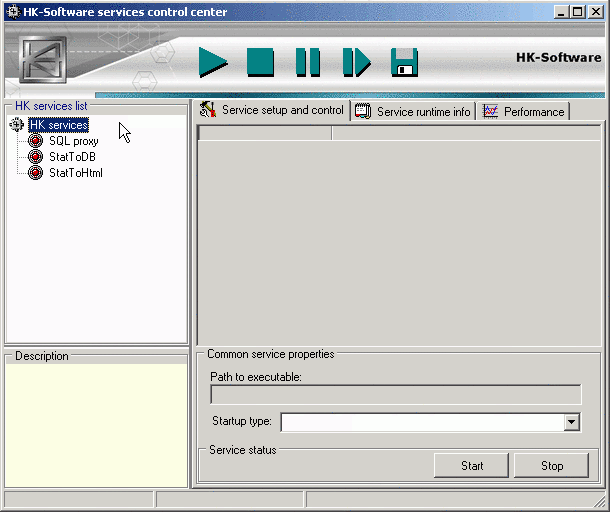Screen dimensions: 610x512
Task: Switch to the Performance tab
Action: click(524, 112)
